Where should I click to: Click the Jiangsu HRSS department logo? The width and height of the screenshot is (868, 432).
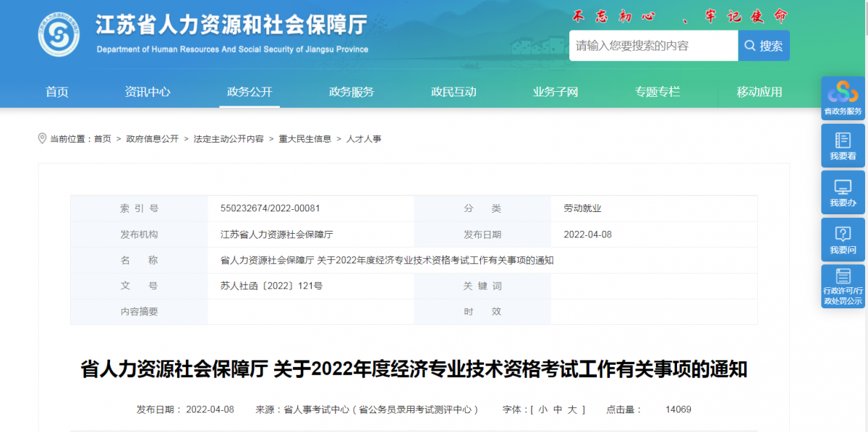(x=59, y=34)
